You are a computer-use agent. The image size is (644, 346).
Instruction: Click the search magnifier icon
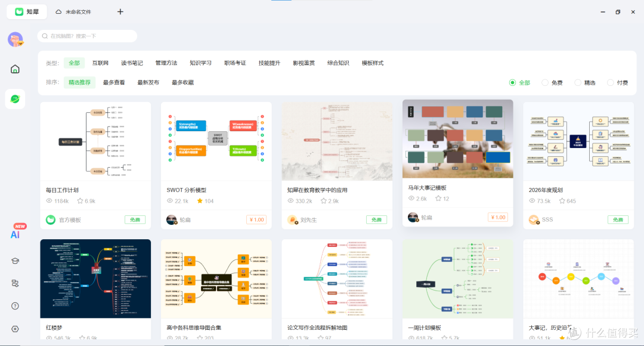click(45, 36)
